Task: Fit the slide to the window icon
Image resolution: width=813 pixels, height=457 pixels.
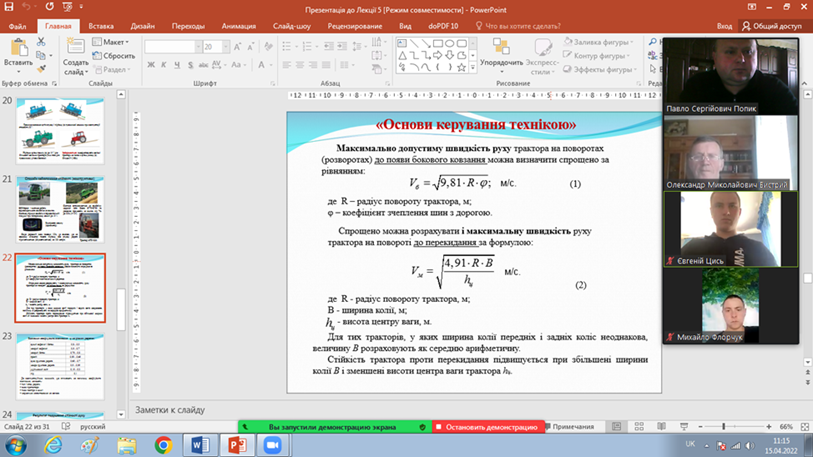Action: pyautogui.click(x=805, y=426)
